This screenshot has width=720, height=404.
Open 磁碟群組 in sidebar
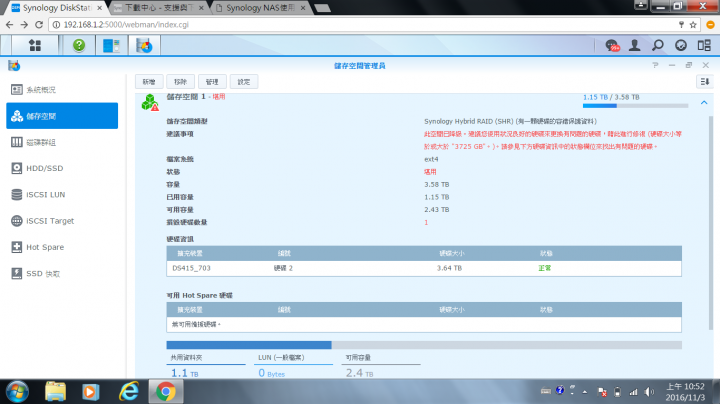click(62, 142)
